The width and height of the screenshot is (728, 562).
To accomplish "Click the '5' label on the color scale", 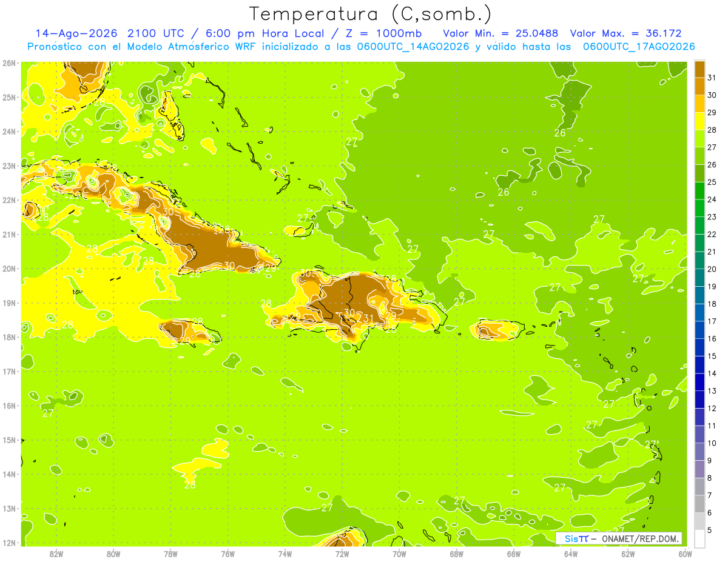I will click(710, 530).
